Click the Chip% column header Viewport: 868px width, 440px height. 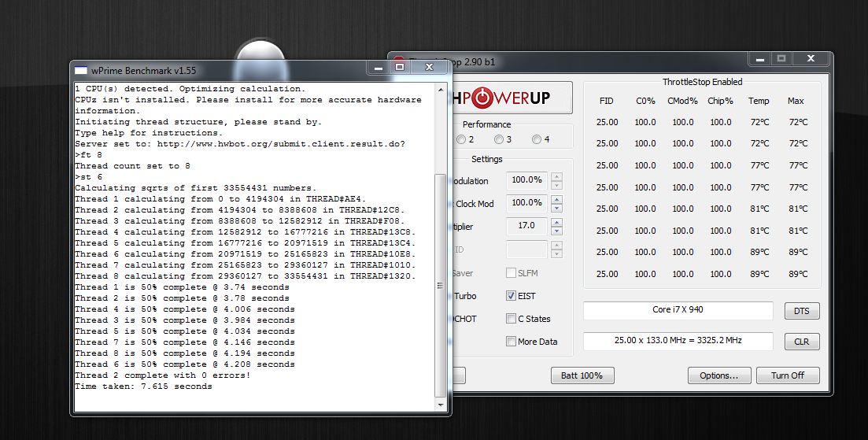pos(720,101)
